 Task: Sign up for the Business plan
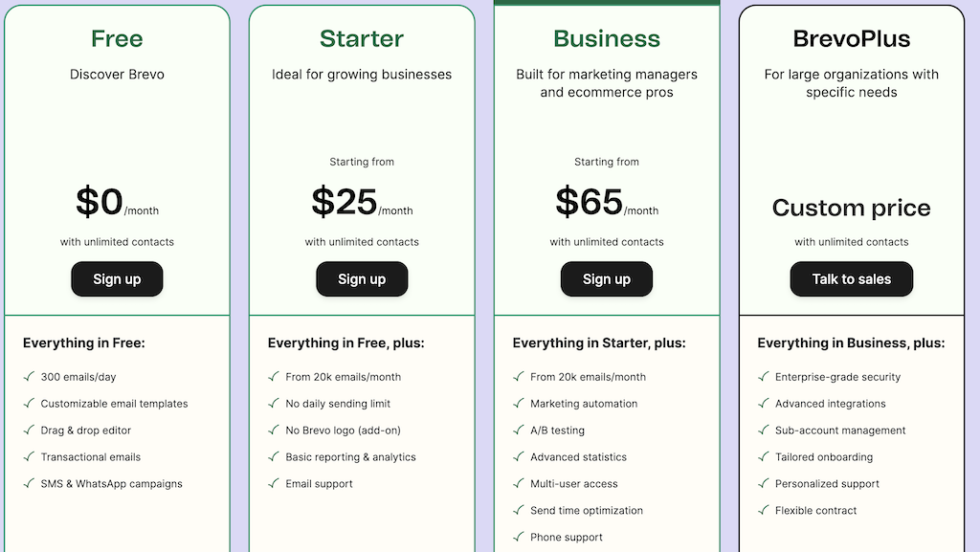click(607, 278)
